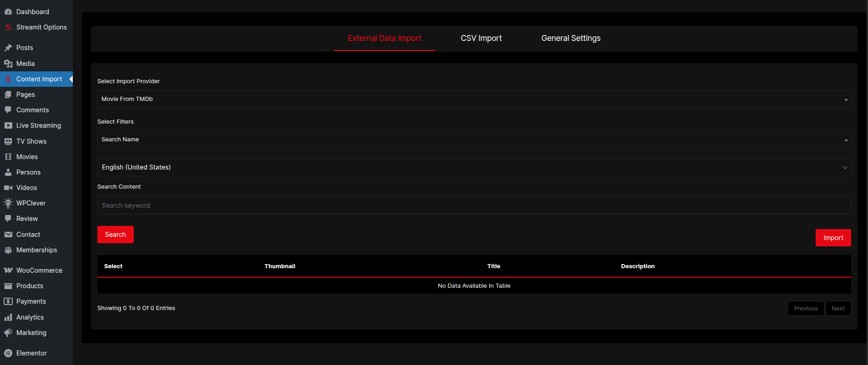The width and height of the screenshot is (868, 365).
Task: Click the Movies film strip icon
Action: [8, 157]
